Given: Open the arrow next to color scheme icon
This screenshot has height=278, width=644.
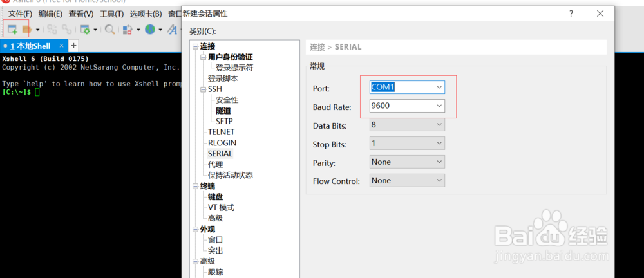Looking at the screenshot, I should pyautogui.click(x=138, y=30).
